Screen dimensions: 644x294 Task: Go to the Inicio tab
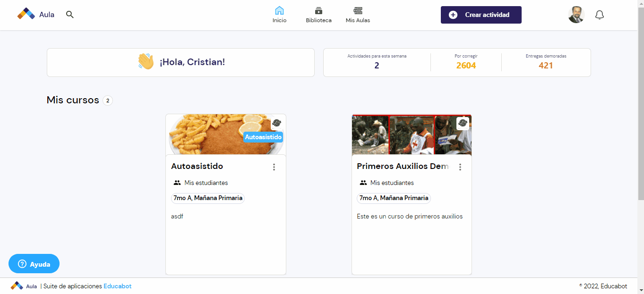coord(279,15)
